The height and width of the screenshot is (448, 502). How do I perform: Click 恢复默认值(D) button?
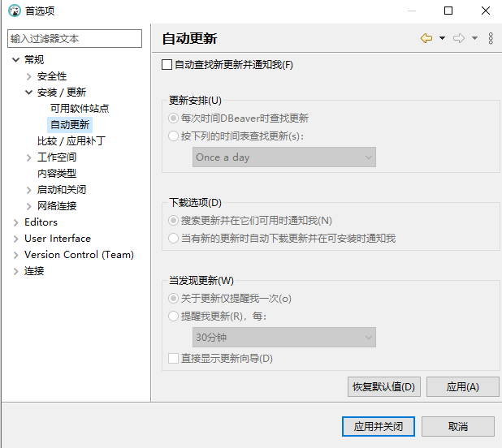(x=384, y=386)
